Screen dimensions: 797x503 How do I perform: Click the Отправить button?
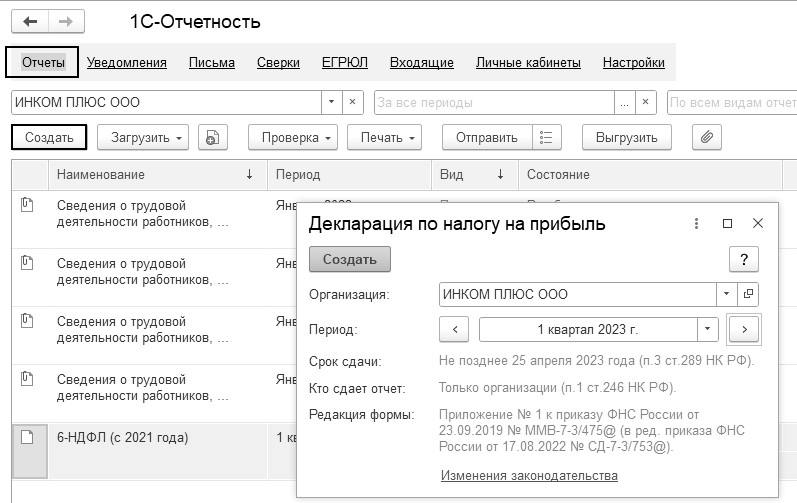click(487, 137)
